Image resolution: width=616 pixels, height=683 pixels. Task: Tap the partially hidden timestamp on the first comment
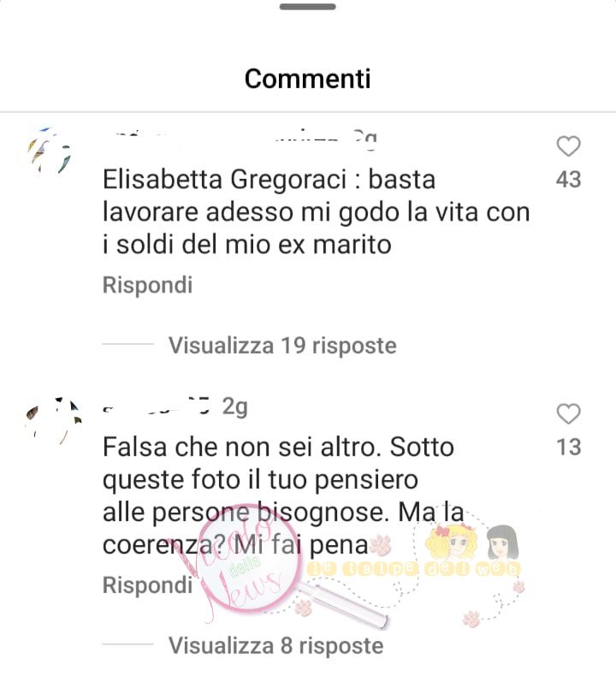click(364, 140)
